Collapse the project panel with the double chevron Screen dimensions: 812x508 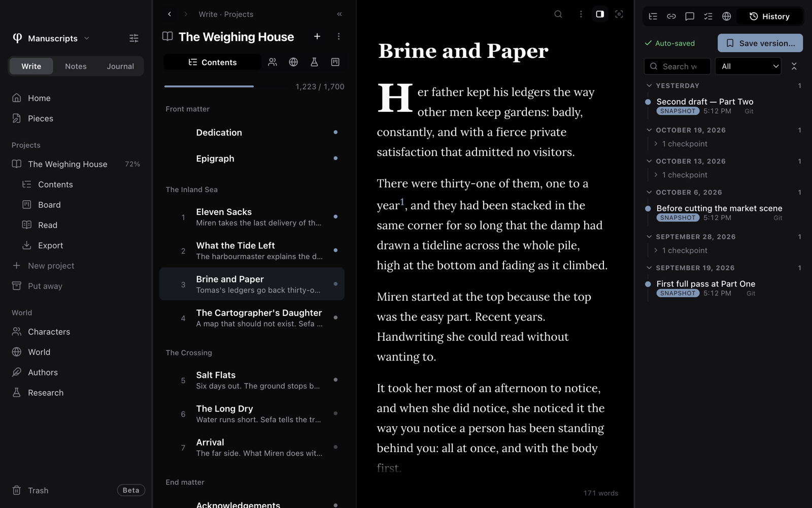[x=340, y=14]
